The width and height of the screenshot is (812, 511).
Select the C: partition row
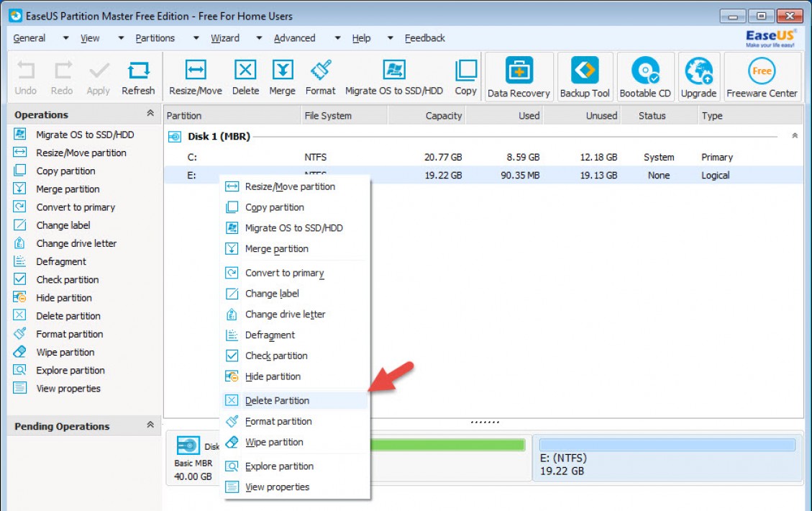[x=484, y=157]
